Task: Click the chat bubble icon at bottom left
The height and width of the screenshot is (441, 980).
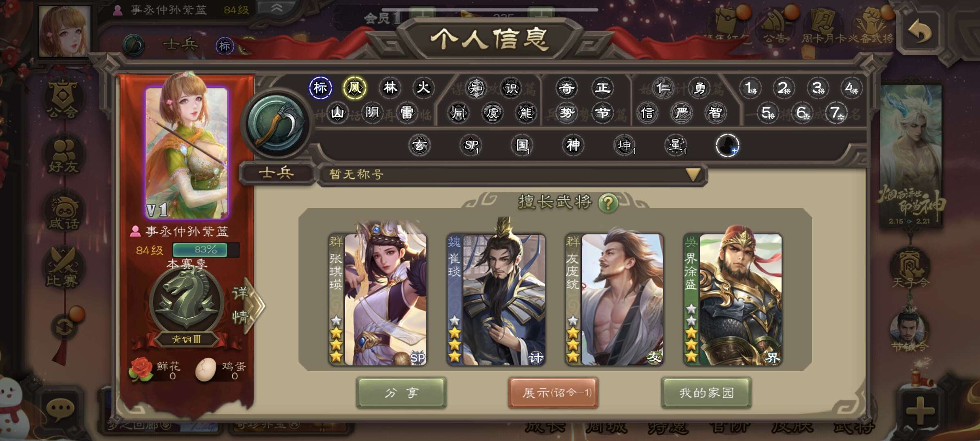Action: click(x=61, y=409)
